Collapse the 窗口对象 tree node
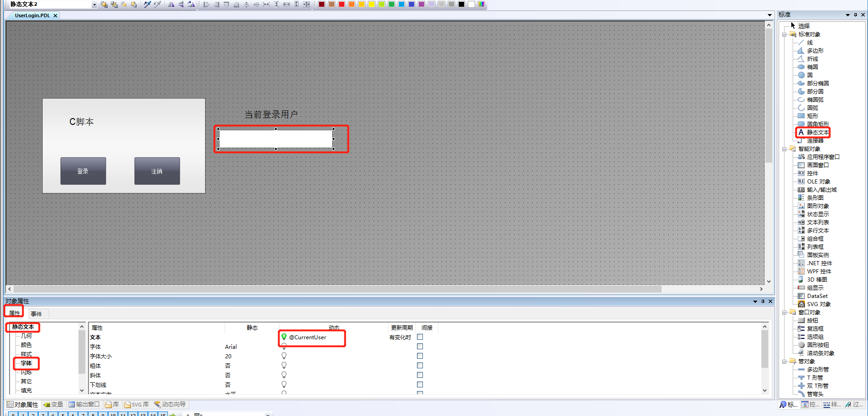 click(x=785, y=312)
